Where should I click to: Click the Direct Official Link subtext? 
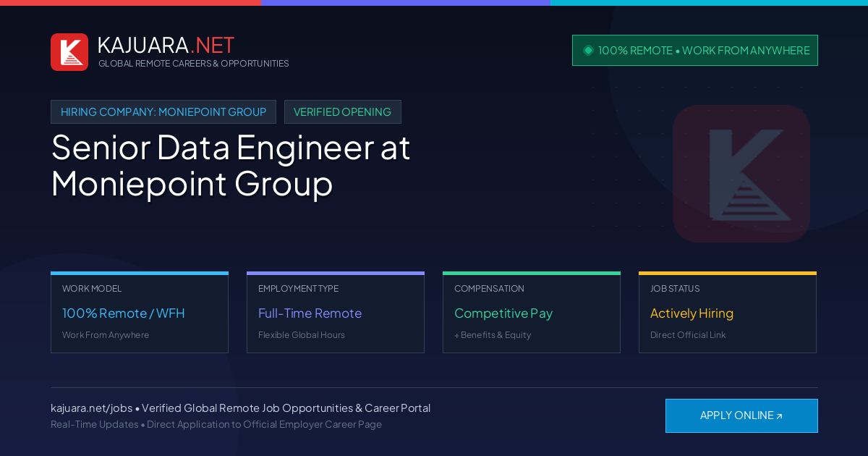688,335
